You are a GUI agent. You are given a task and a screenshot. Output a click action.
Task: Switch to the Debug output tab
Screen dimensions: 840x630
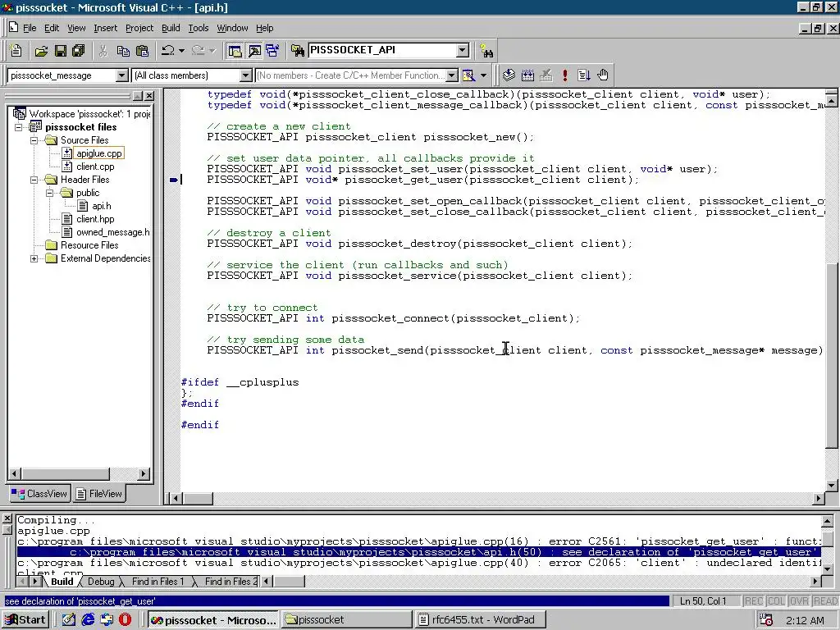101,582
